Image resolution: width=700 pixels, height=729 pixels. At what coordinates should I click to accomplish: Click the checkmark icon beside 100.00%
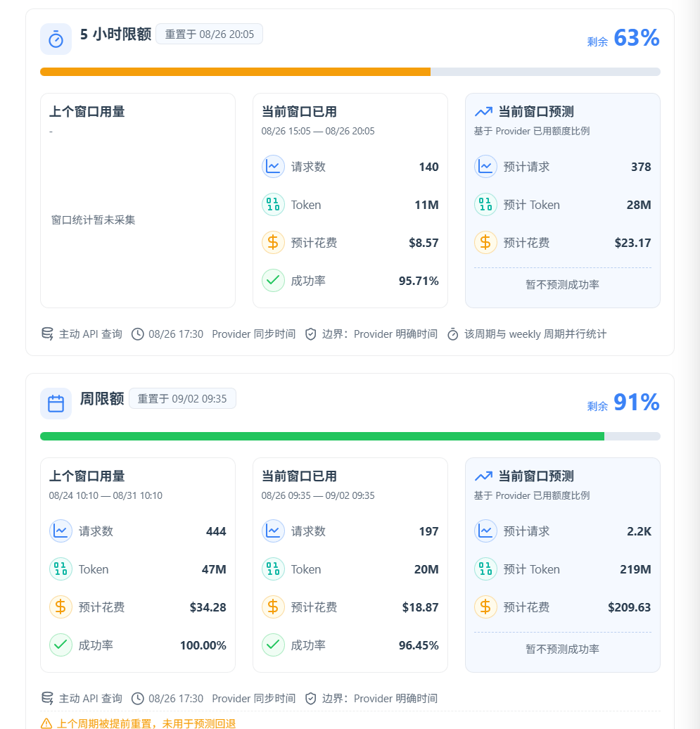click(x=61, y=645)
